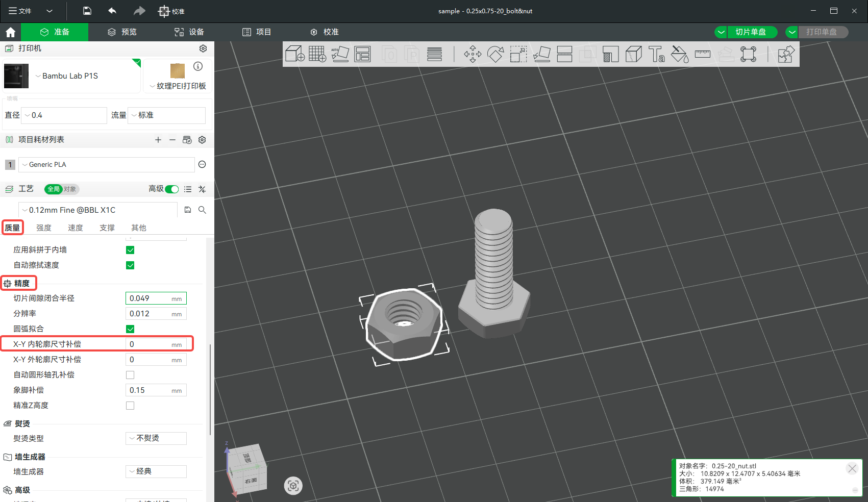
Task: Click the compare presets icon
Action: coord(202,189)
